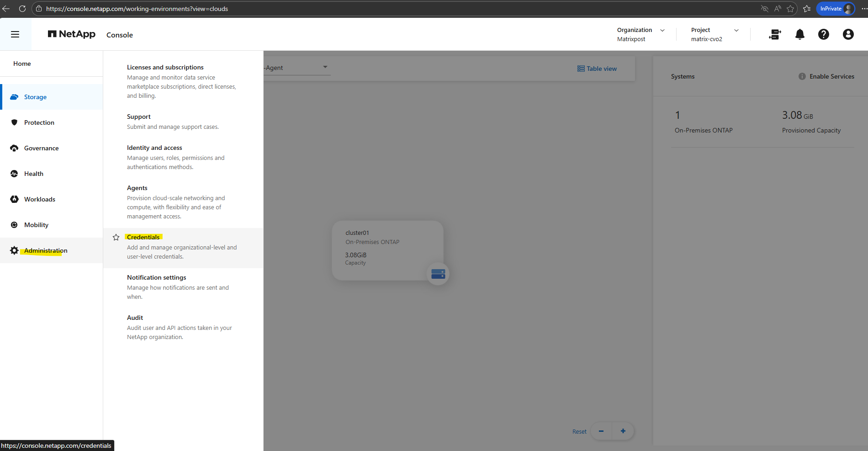Select Governance in the left navigation
This screenshot has width=868, height=451.
coord(51,148)
